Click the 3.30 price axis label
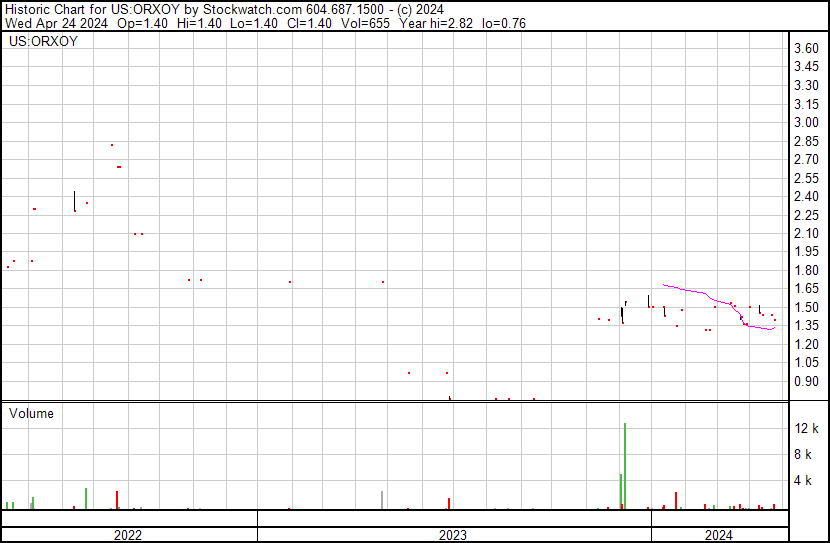 click(x=807, y=85)
